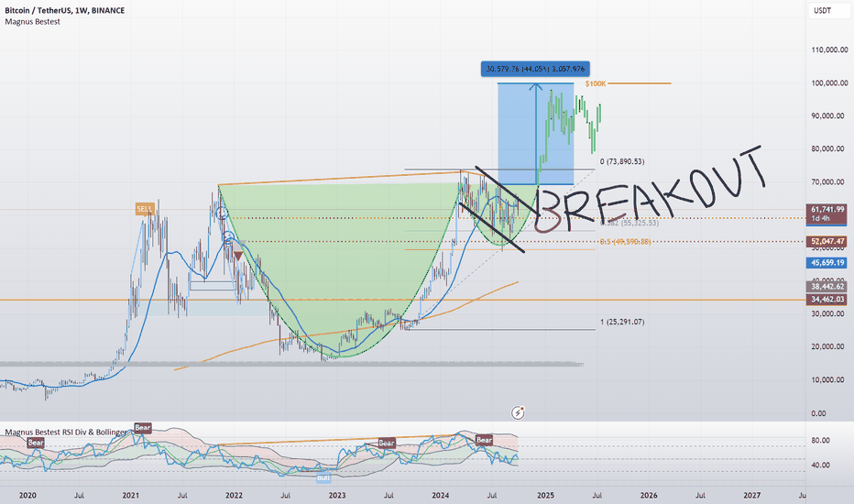Click the 52,047.47 price label
Screen dimensions: 854x504
[827, 241]
